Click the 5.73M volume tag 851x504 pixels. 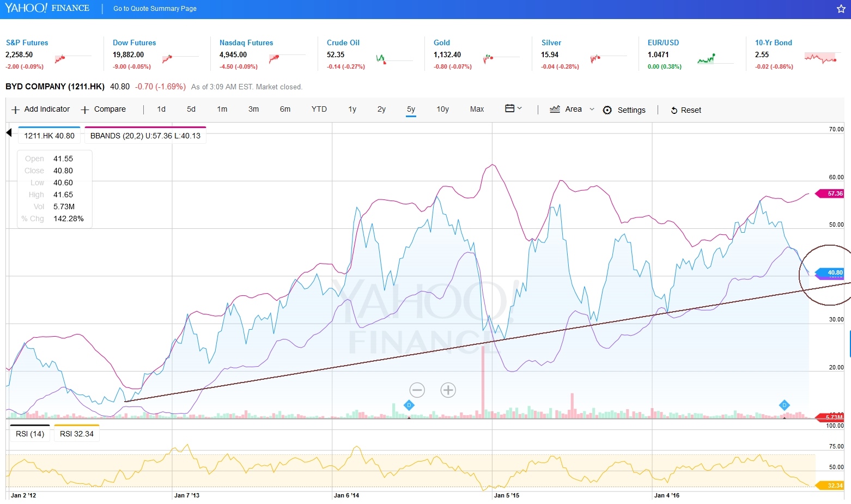pos(830,417)
